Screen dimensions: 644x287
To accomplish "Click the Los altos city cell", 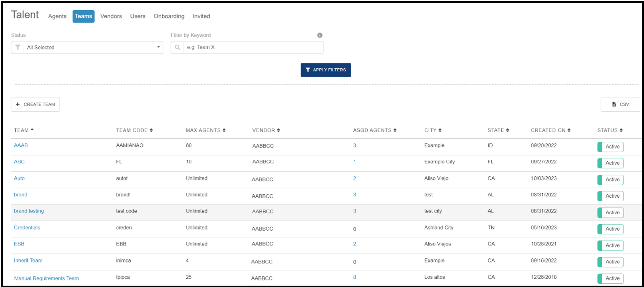I will 435,277.
